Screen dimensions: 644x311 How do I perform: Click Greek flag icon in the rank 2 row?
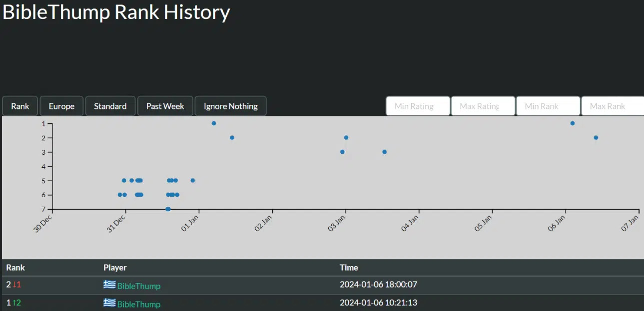pyautogui.click(x=109, y=285)
